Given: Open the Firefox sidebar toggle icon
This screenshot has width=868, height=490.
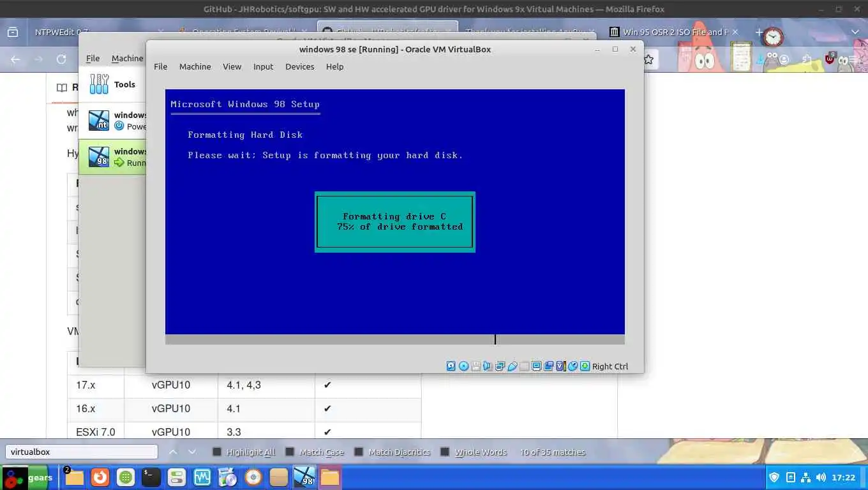Looking at the screenshot, I should (13, 32).
